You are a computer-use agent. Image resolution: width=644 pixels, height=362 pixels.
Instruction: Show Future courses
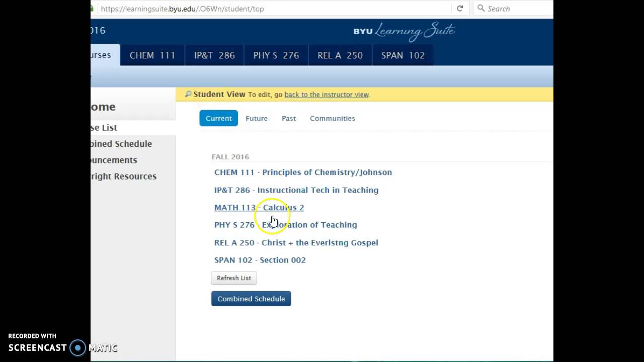click(257, 118)
